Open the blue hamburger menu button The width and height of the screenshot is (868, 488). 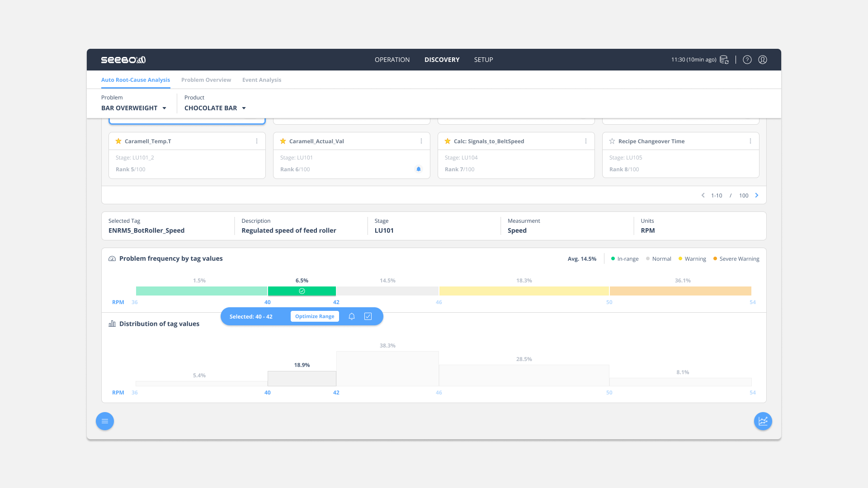point(105,421)
